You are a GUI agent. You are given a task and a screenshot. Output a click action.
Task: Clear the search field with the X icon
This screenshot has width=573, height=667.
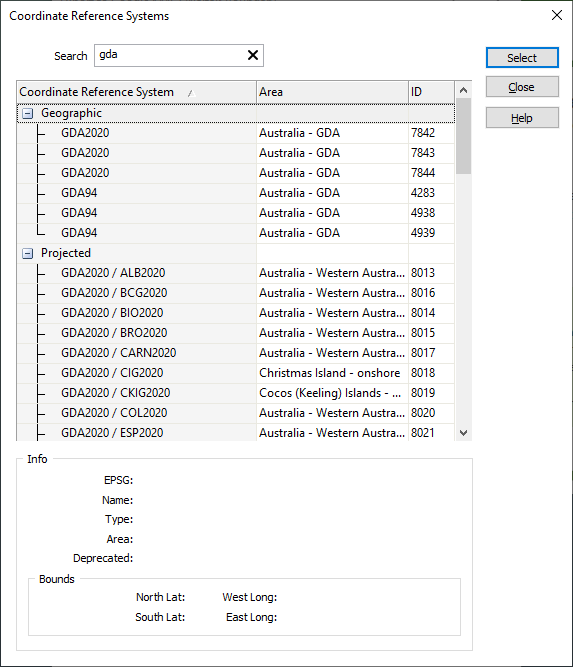click(x=253, y=55)
